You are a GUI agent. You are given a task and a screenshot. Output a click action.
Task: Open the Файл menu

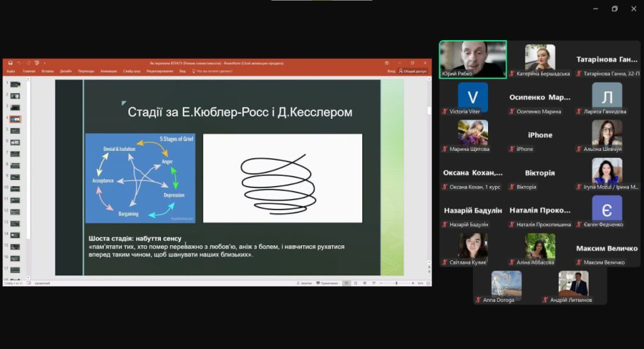point(11,71)
